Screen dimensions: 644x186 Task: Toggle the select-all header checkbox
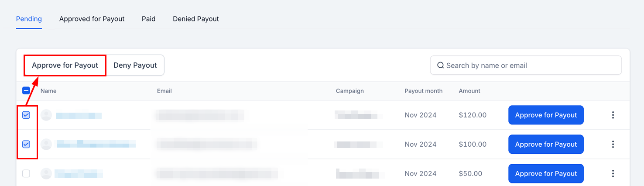[x=26, y=91]
